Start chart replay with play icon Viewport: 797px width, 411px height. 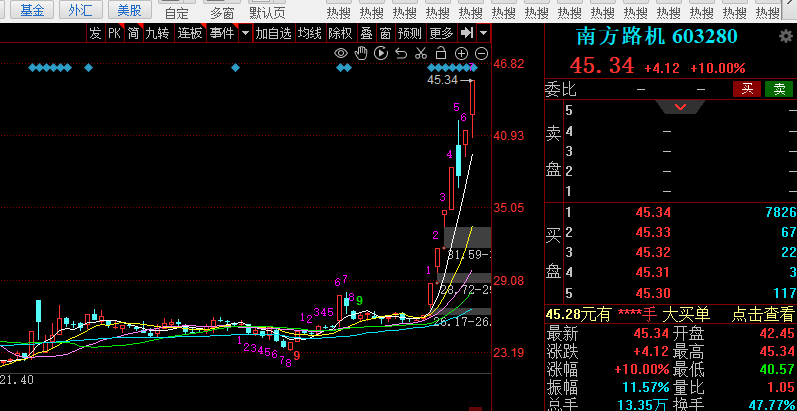381,53
